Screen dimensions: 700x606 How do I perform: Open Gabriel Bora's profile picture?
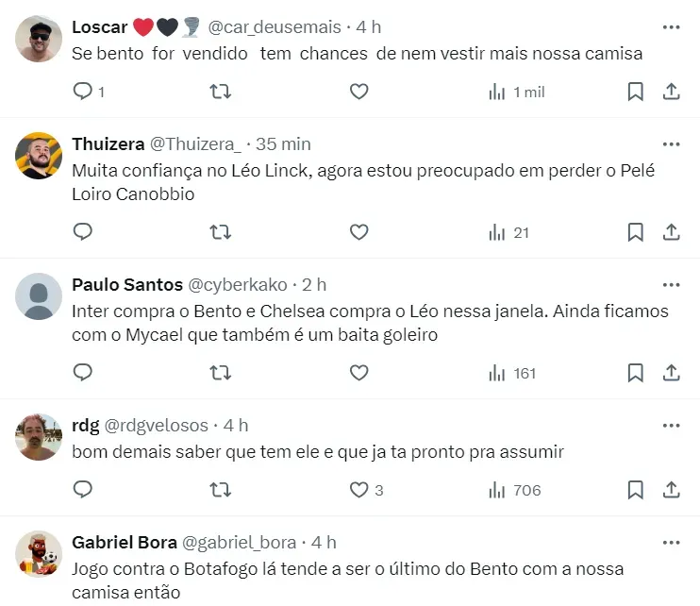tap(40, 554)
